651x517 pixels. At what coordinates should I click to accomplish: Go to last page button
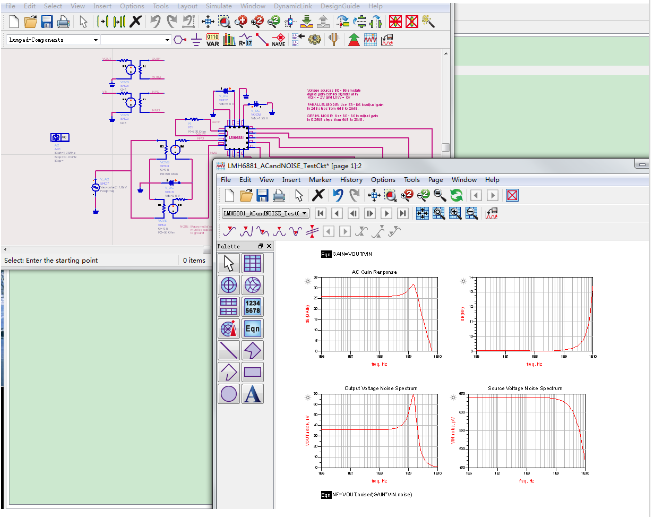[x=403, y=213]
